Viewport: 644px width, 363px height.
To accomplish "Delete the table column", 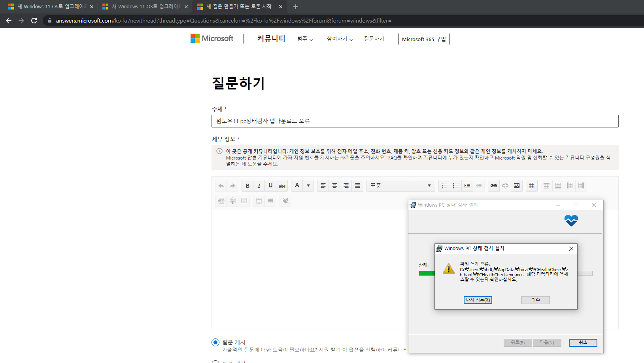I will pos(233,201).
